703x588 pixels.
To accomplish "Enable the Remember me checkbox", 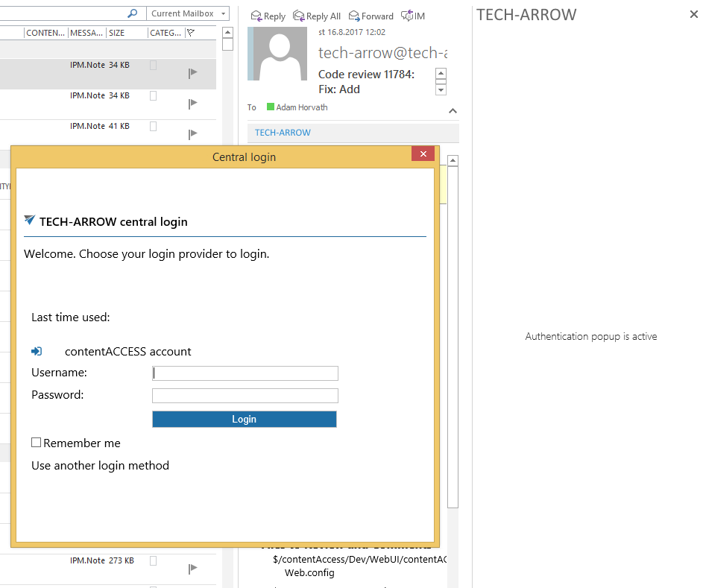I will (36, 442).
